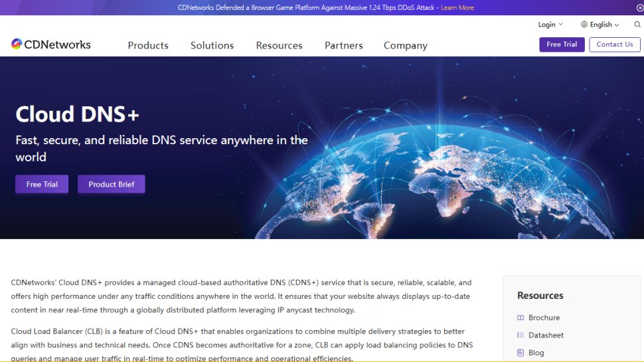Expand the Login dropdown
Screen dimensions: 644x362
(x=550, y=25)
